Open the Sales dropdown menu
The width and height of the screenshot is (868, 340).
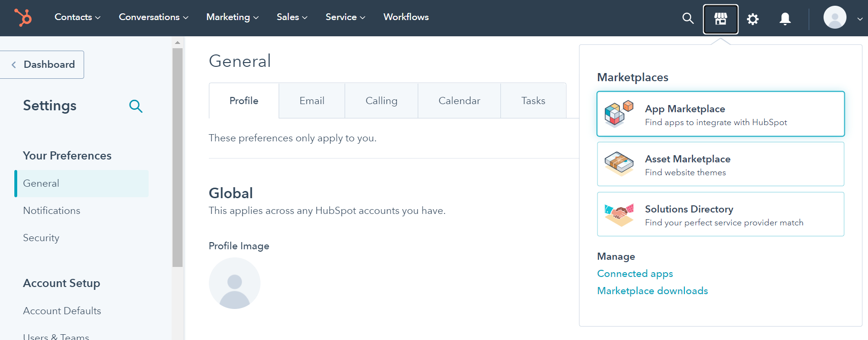(x=292, y=17)
